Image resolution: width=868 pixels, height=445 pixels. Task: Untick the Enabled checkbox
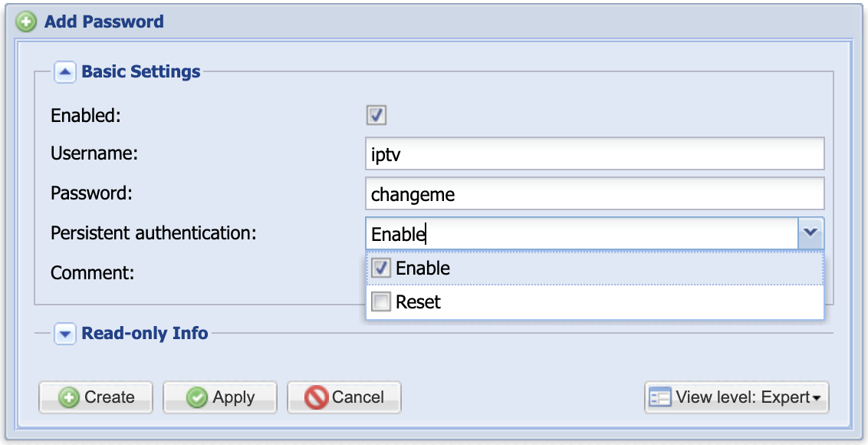pyautogui.click(x=377, y=116)
